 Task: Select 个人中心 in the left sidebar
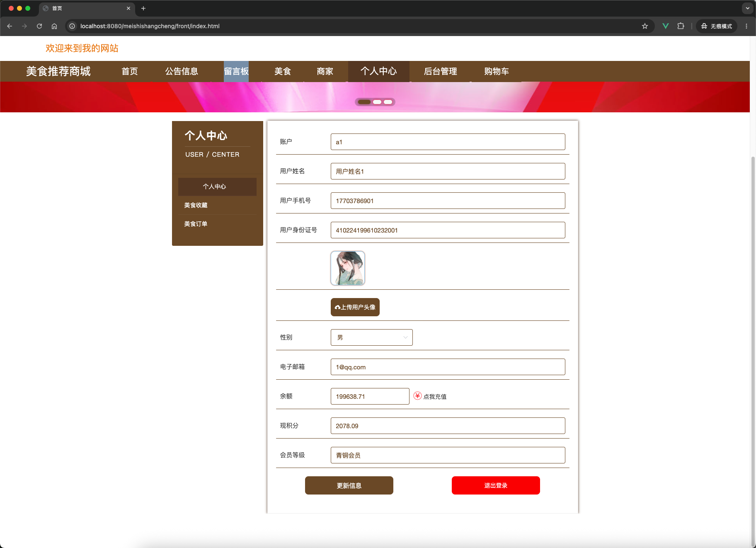217,187
